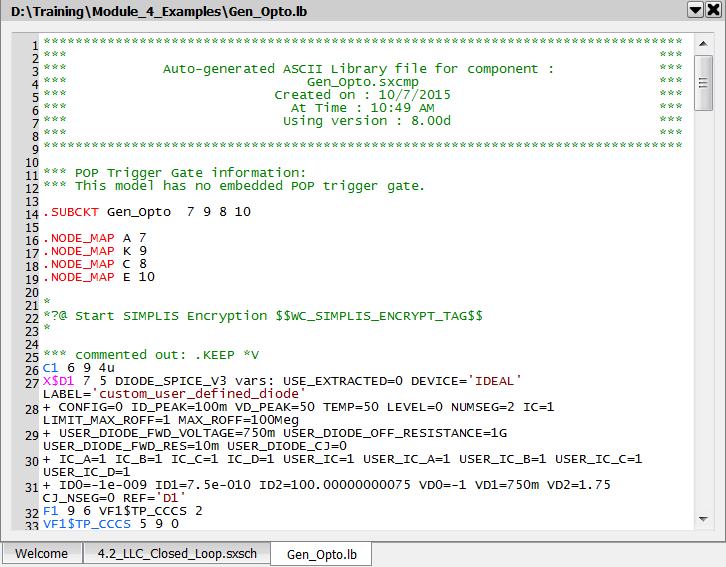The image size is (726, 567).
Task: Click the X$D1 DIODE_SPICE_V3 line
Action: 282,381
